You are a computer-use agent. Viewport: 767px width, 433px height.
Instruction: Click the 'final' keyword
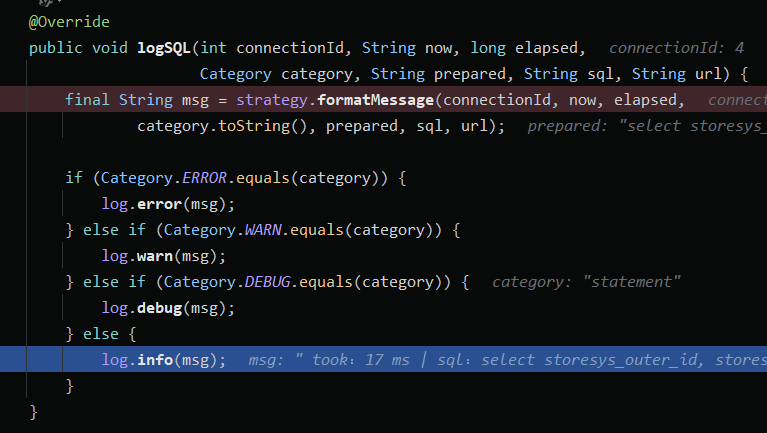click(87, 100)
